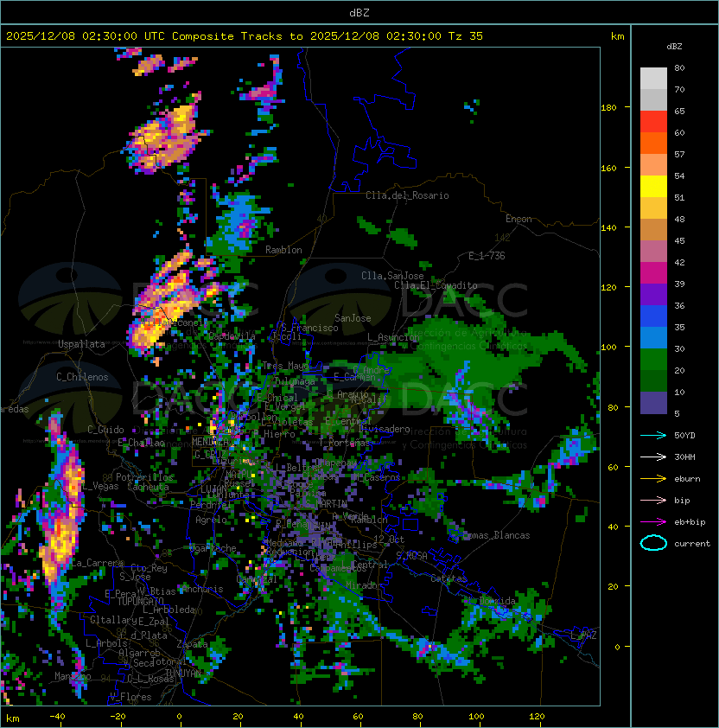Click the 'La_Carrera' map label
The width and height of the screenshot is (719, 728).
click(97, 563)
